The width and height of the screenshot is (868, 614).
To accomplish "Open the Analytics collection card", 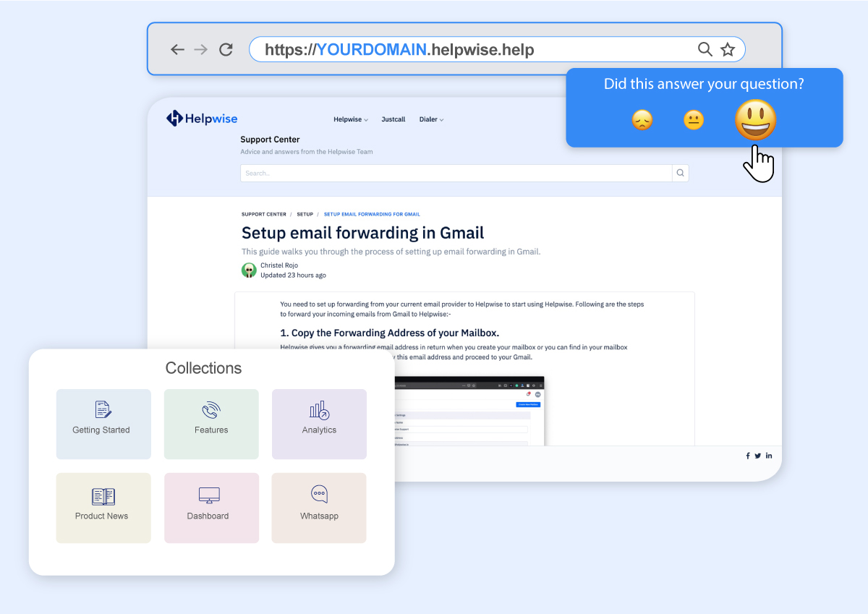I will pyautogui.click(x=319, y=424).
